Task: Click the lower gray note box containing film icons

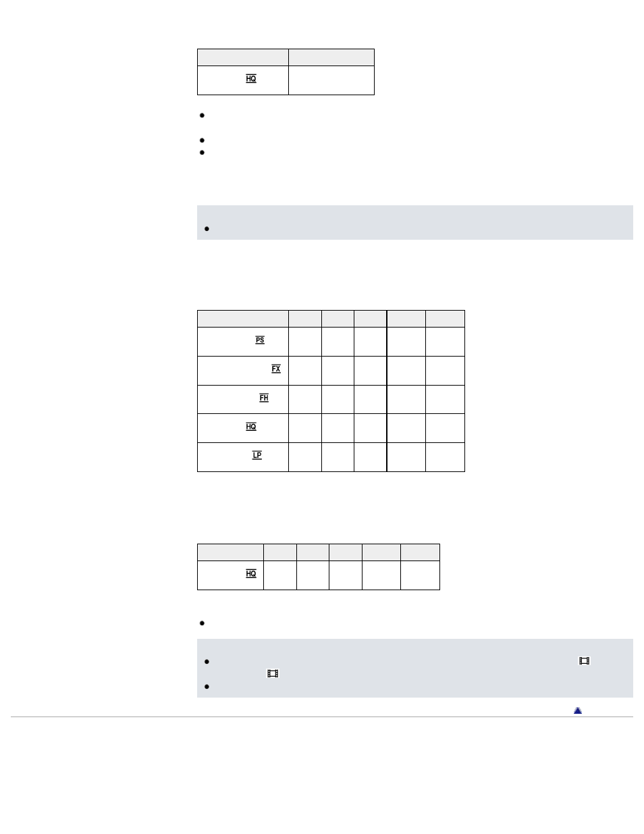Action: click(415, 668)
